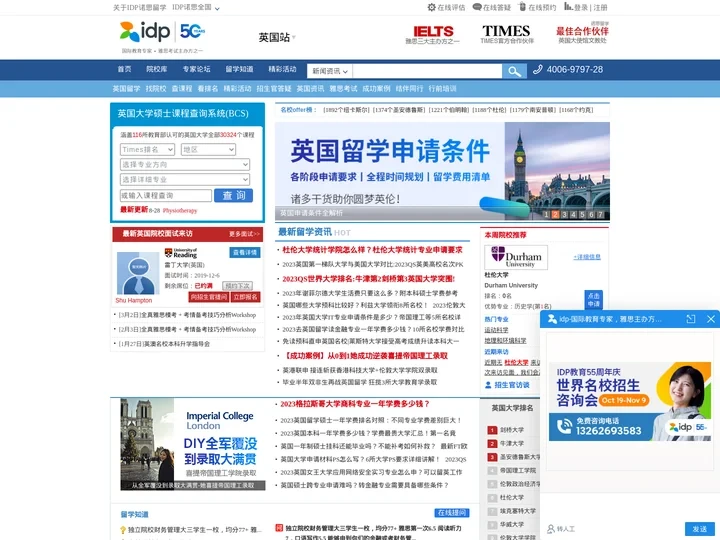The height and width of the screenshot is (540, 720).
Task: Click the online Q&A chat bubble icon
Action: point(477,7)
